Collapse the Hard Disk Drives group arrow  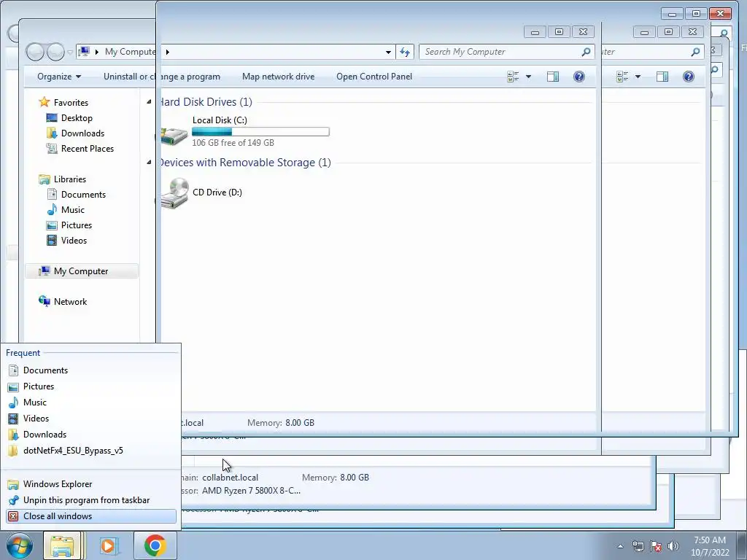coord(149,101)
